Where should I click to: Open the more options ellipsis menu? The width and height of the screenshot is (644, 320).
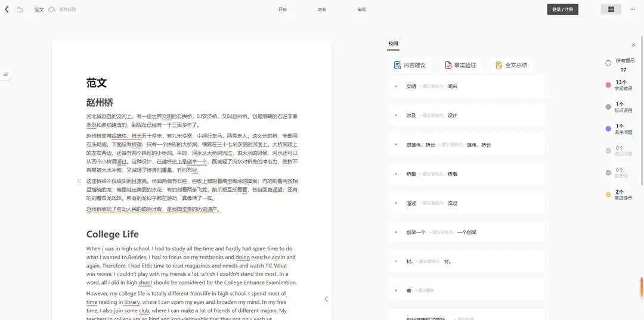click(x=633, y=10)
